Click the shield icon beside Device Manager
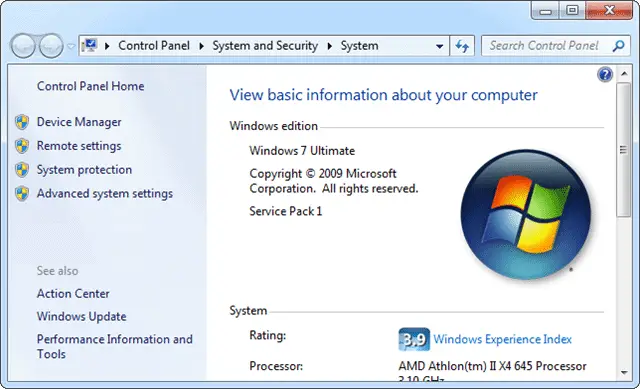 point(22,122)
